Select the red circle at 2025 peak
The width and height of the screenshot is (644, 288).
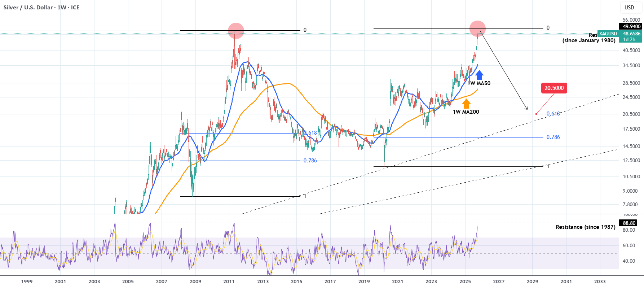point(477,29)
